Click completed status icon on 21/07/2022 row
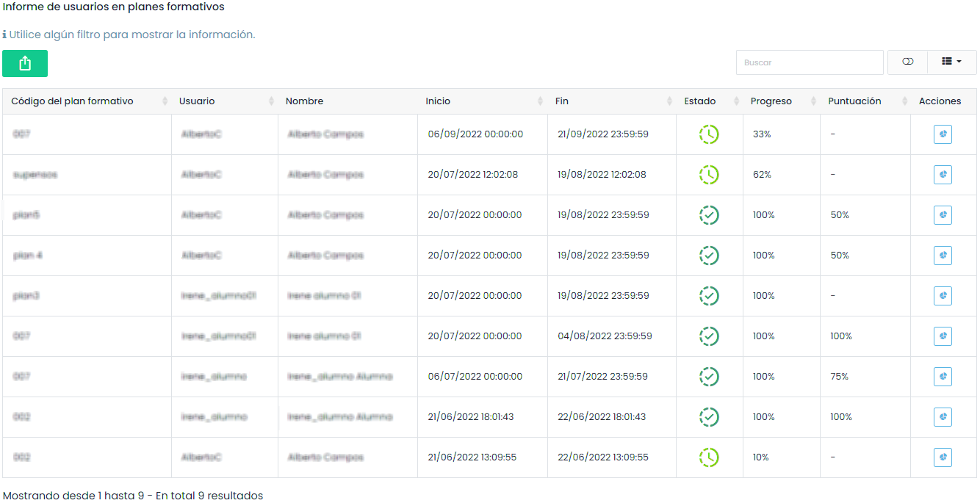980x503 pixels. pyautogui.click(x=709, y=377)
